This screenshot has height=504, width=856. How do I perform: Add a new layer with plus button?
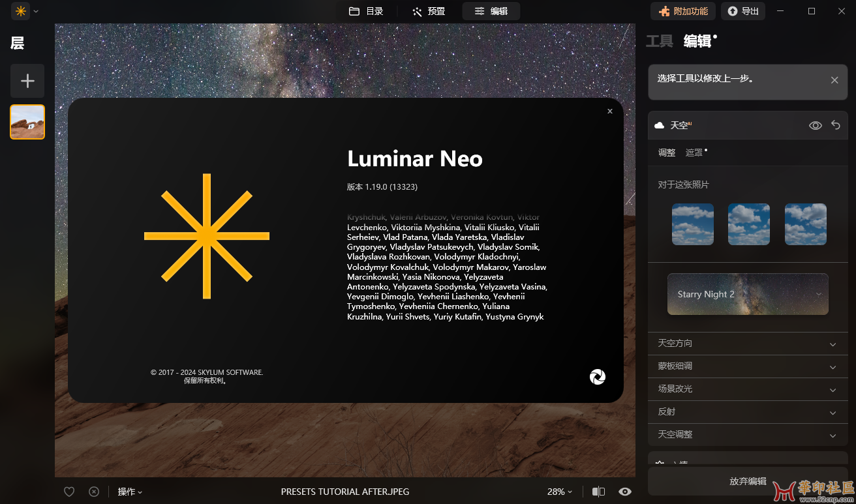click(x=27, y=81)
